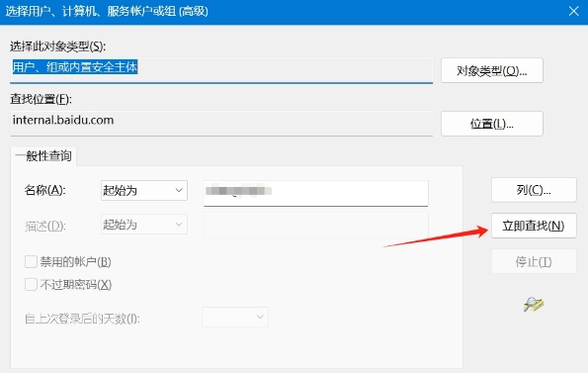Expand the 描述 起始为 dropdown

click(144, 225)
